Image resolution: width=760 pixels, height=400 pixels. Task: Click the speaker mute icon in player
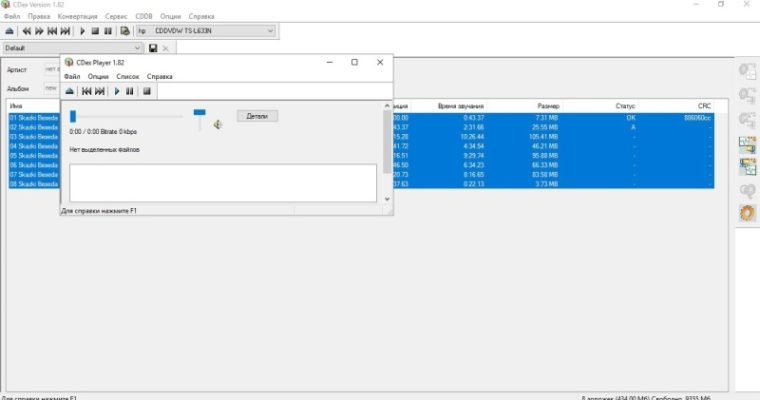tap(216, 125)
